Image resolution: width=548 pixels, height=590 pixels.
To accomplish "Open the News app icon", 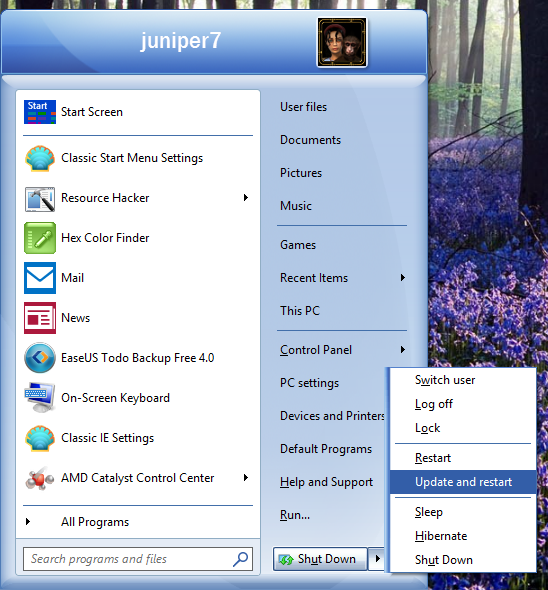I will (x=40, y=318).
